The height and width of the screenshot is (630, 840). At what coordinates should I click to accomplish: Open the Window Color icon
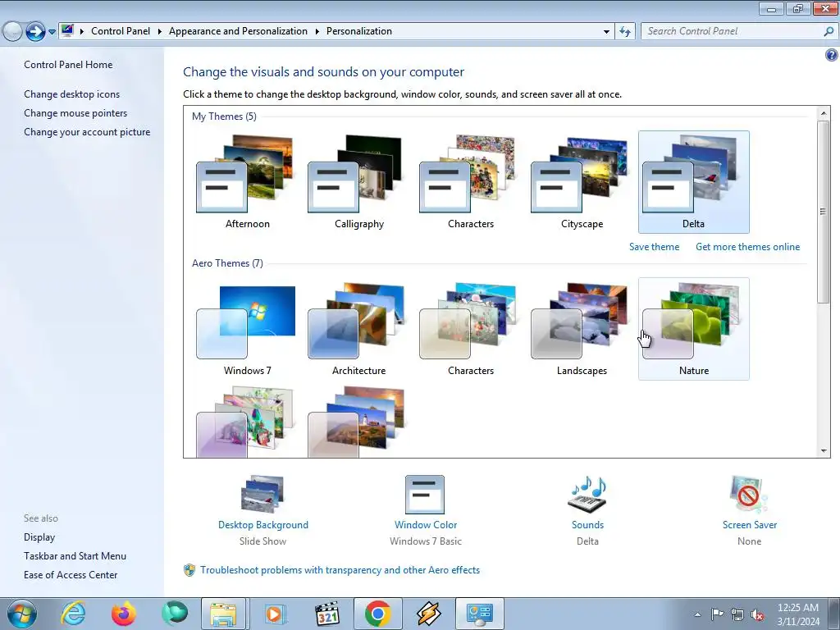coord(425,495)
